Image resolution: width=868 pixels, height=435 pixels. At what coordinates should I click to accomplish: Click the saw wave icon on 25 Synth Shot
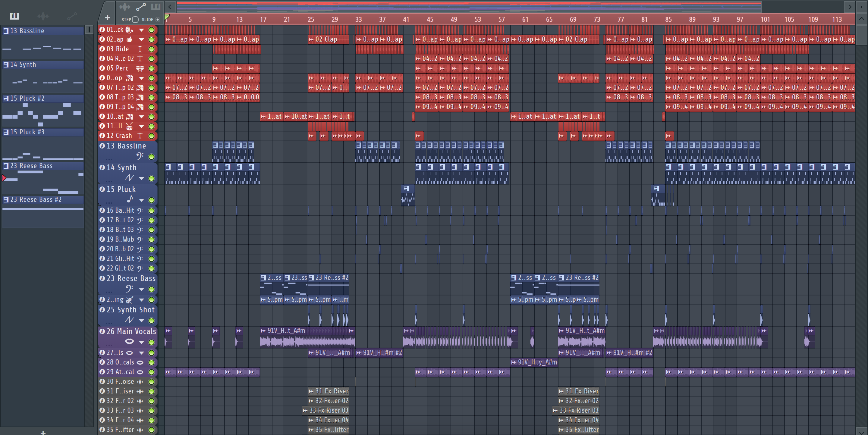(x=129, y=320)
